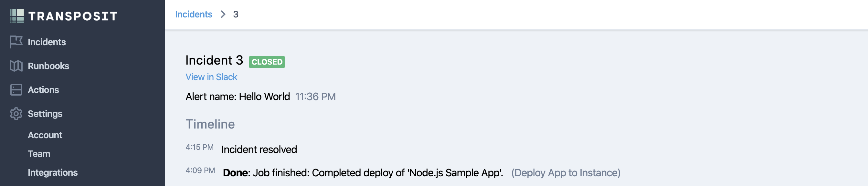
Task: Open the View in Slack link
Action: (x=211, y=77)
